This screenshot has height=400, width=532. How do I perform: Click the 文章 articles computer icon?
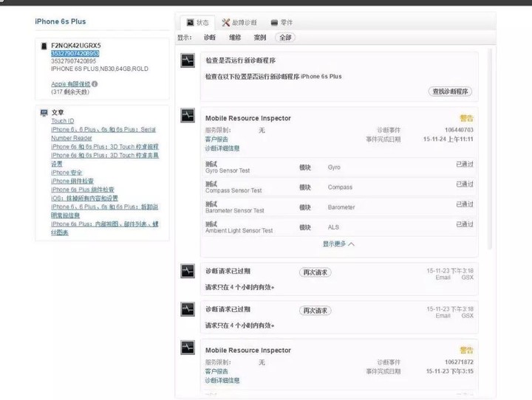coord(44,112)
